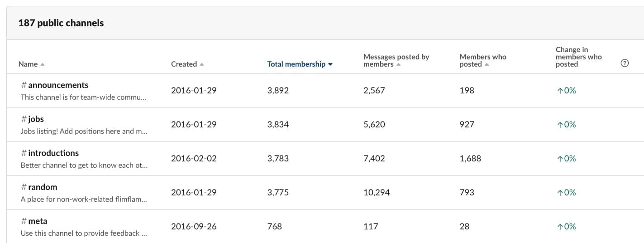644x243 pixels.
Task: Sort by Members who posted column
Action: tap(482, 61)
